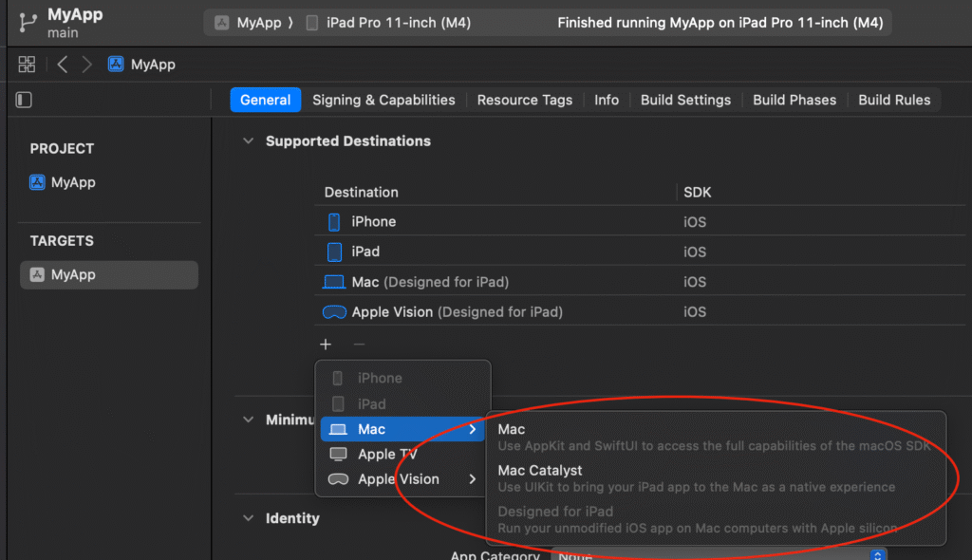Choose Mac in the add destination menu
972x560 pixels.
[402, 429]
